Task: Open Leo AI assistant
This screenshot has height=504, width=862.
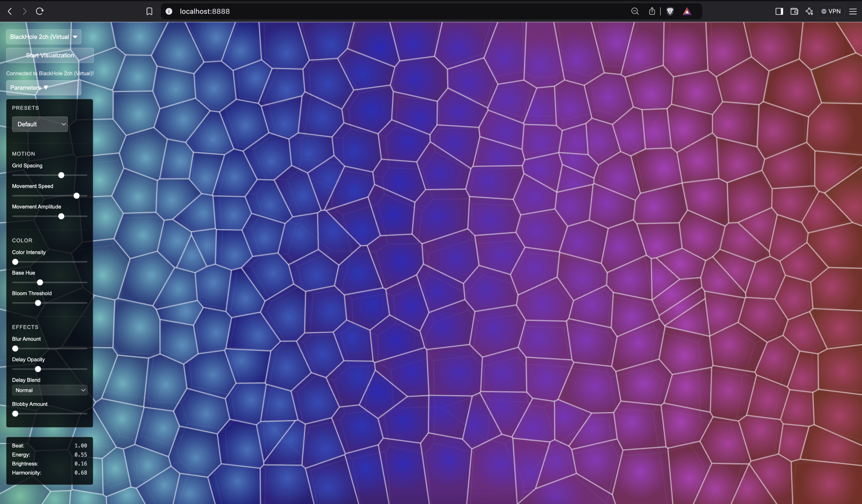Action: click(x=809, y=11)
